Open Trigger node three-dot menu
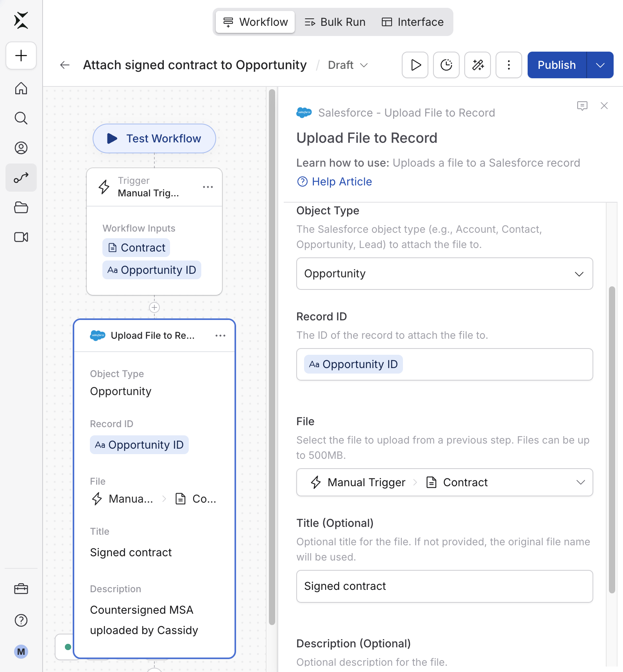623x672 pixels. [x=208, y=187]
